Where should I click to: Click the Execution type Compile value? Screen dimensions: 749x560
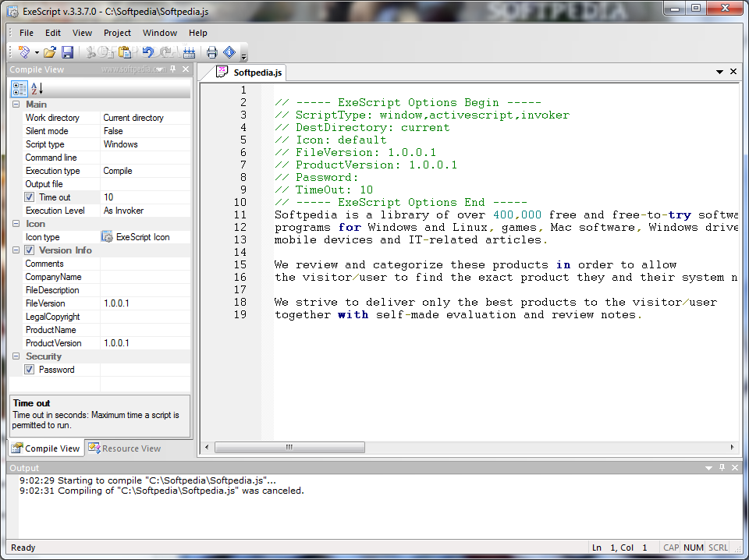145,171
